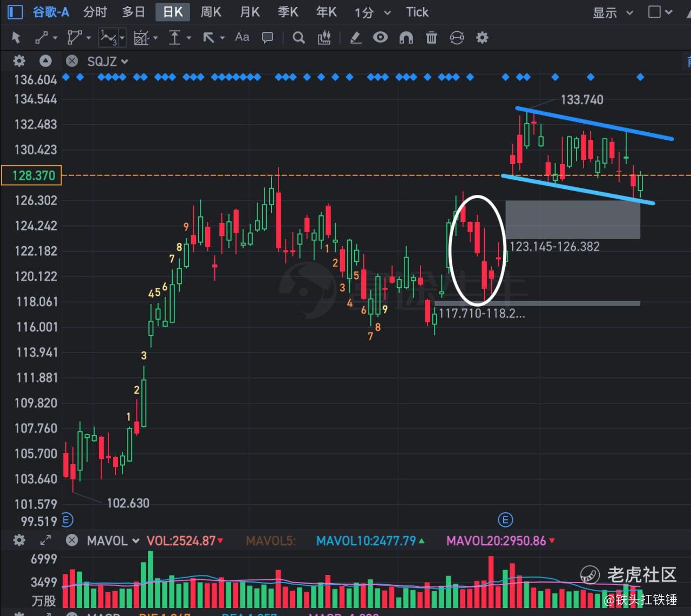This screenshot has width=691, height=616.
Task: Click the right earnings E marker
Action: (505, 520)
